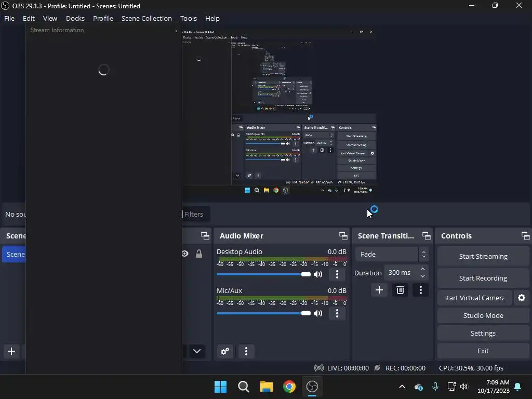Close the Stream Information dock
The image size is (532, 399).
coord(176,31)
